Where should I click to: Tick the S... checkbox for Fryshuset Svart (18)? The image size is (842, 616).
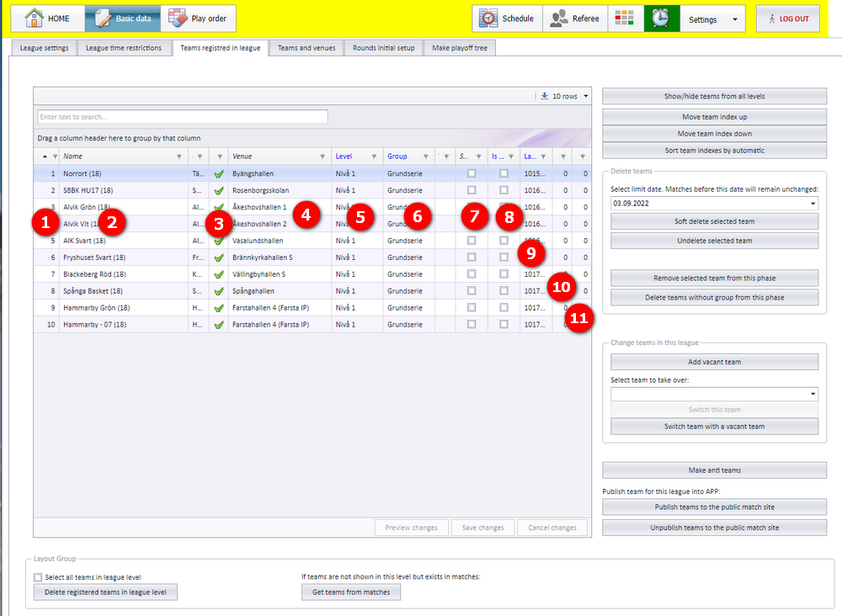point(472,257)
